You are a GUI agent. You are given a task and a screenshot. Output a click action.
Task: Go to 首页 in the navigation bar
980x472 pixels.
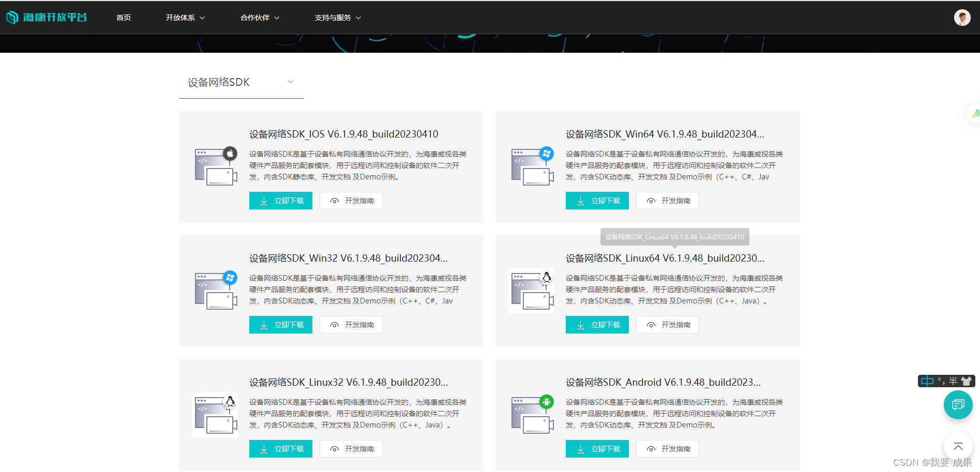tap(124, 18)
